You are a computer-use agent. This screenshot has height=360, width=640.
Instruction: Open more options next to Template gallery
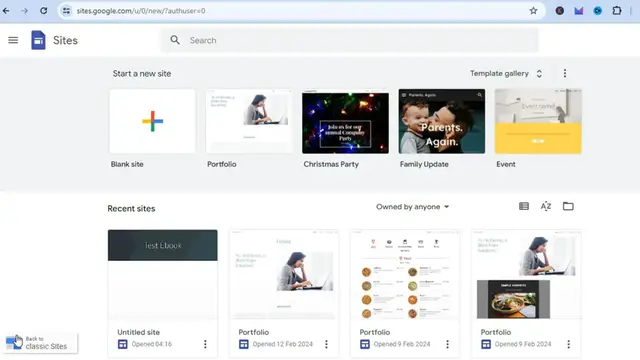pos(565,73)
